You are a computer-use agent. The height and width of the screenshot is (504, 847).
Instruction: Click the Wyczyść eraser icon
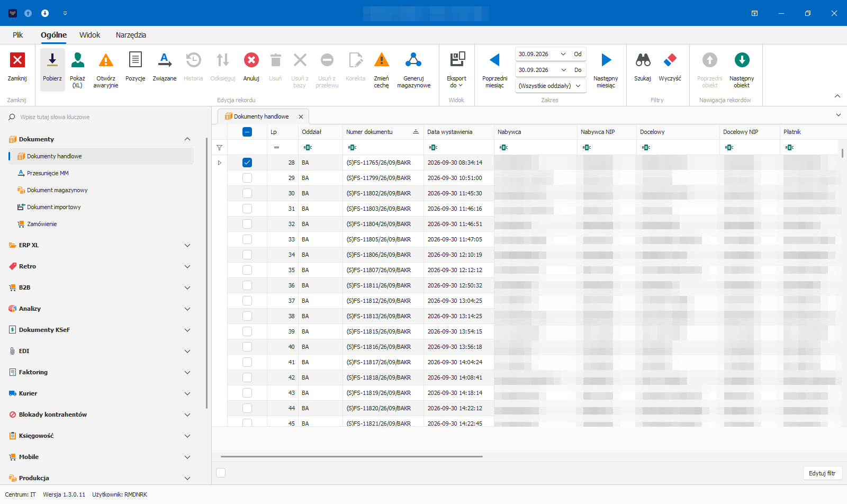[670, 60]
